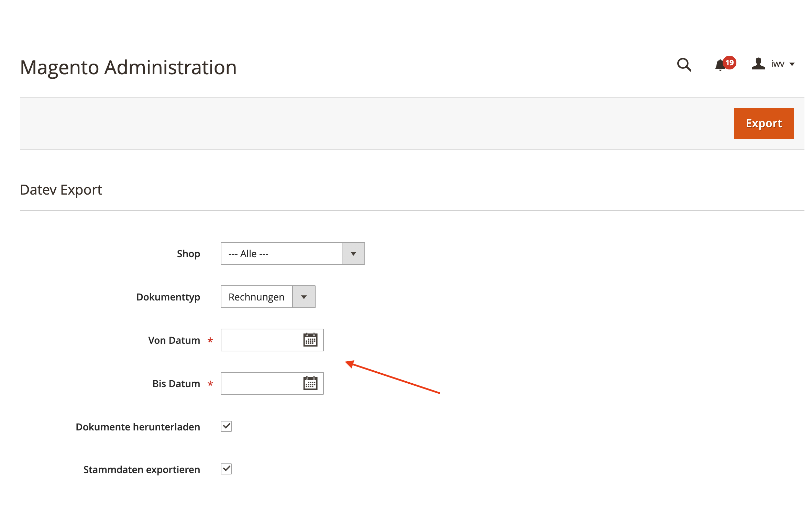Open the Rechnungen document type select

pyautogui.click(x=256, y=297)
